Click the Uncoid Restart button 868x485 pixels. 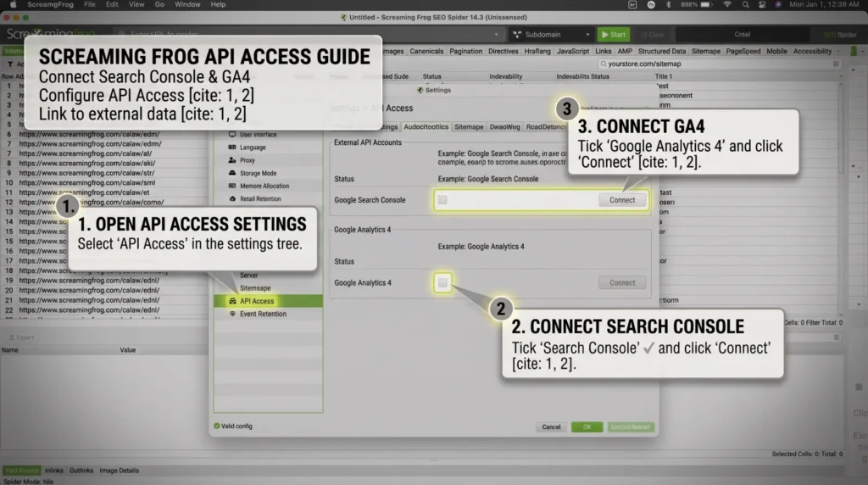click(x=630, y=426)
